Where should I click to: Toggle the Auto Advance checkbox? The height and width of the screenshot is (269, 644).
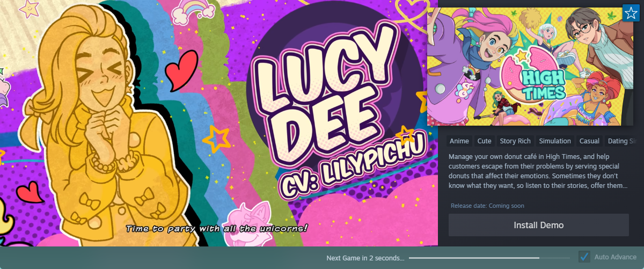click(584, 257)
